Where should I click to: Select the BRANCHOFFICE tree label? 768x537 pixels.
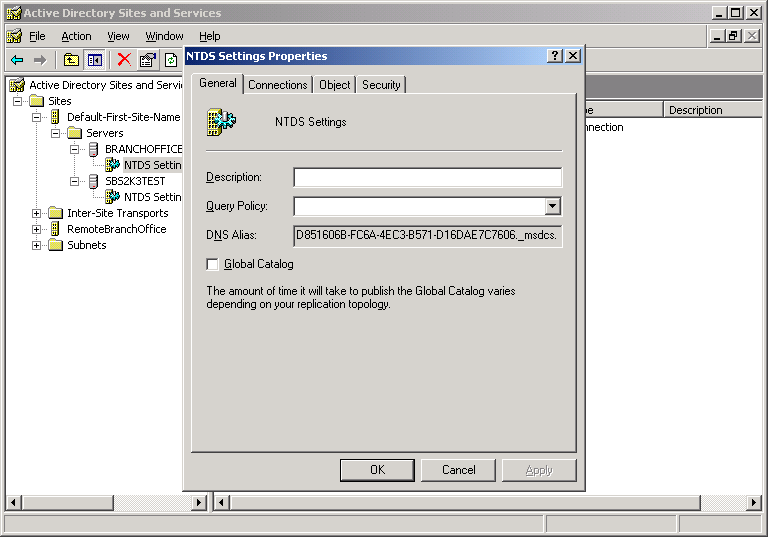(144, 149)
